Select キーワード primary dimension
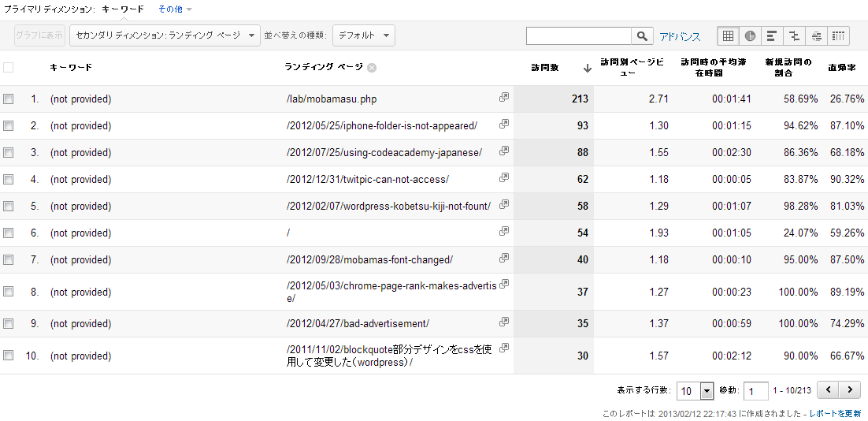 [122, 9]
